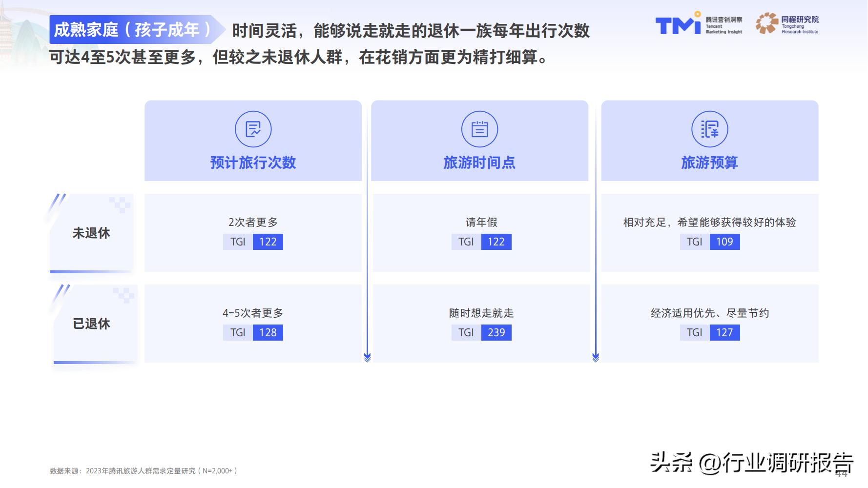The image size is (868, 488).
Task: Click the budget list icon above 旅游预算
Action: tap(710, 128)
